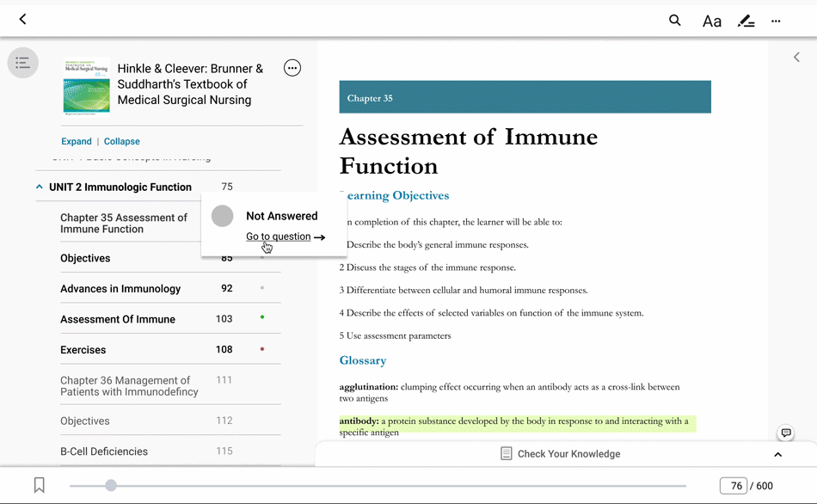Screen dimensions: 817x504
Task: Click the Chapter 35 banner
Action: point(525,97)
